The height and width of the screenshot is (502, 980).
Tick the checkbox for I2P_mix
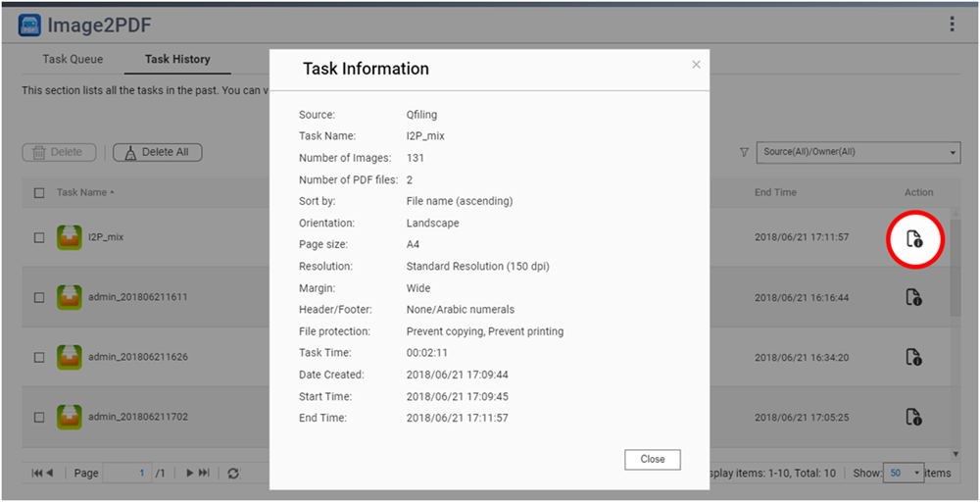39,237
